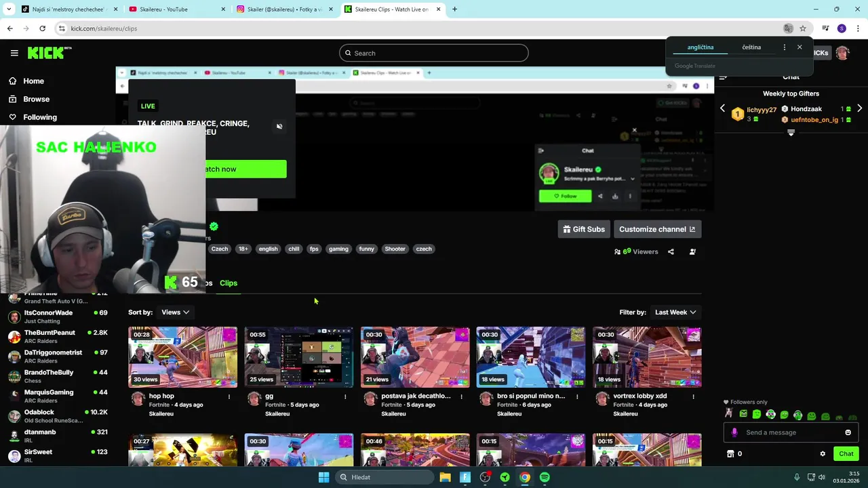Go to previous weekly top gifters

[x=722, y=108]
